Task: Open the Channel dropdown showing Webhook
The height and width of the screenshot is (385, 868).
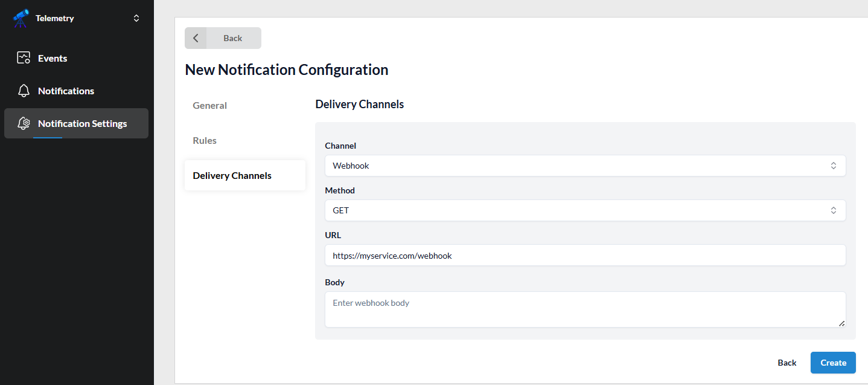Action: pos(585,166)
